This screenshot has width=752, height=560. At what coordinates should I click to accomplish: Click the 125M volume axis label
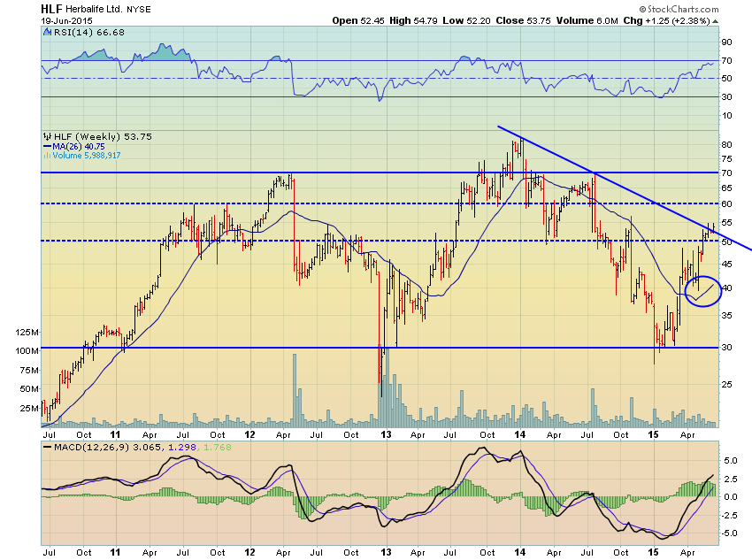click(27, 333)
